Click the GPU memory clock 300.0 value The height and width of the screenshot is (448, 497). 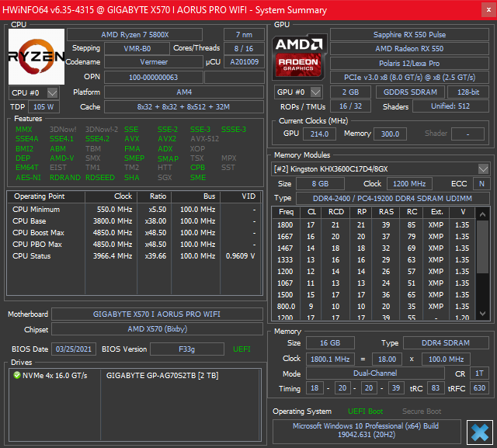(390, 134)
